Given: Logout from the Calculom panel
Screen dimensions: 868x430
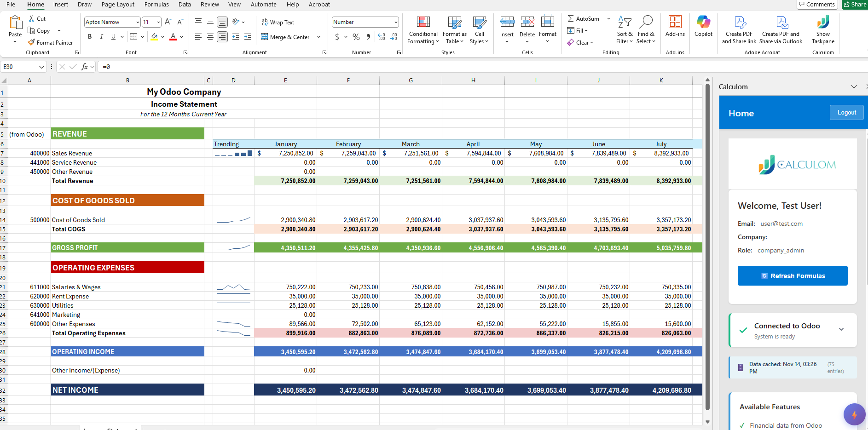Looking at the screenshot, I should (x=846, y=112).
